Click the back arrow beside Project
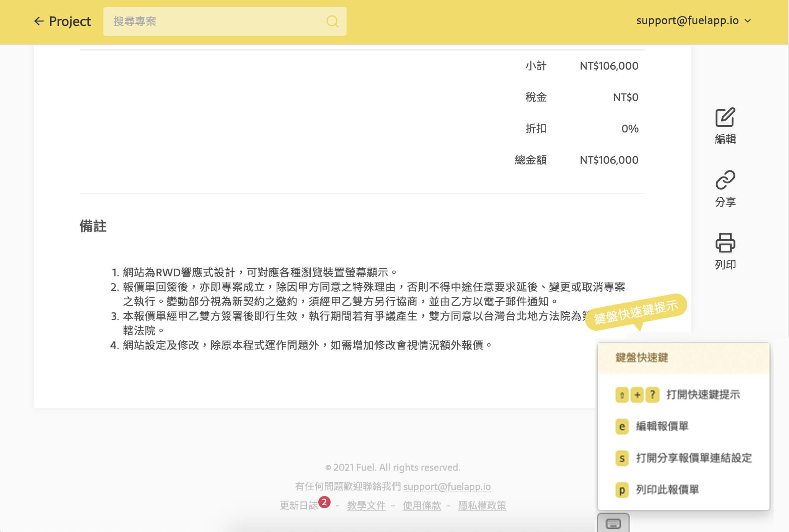789x532 pixels. coord(39,21)
